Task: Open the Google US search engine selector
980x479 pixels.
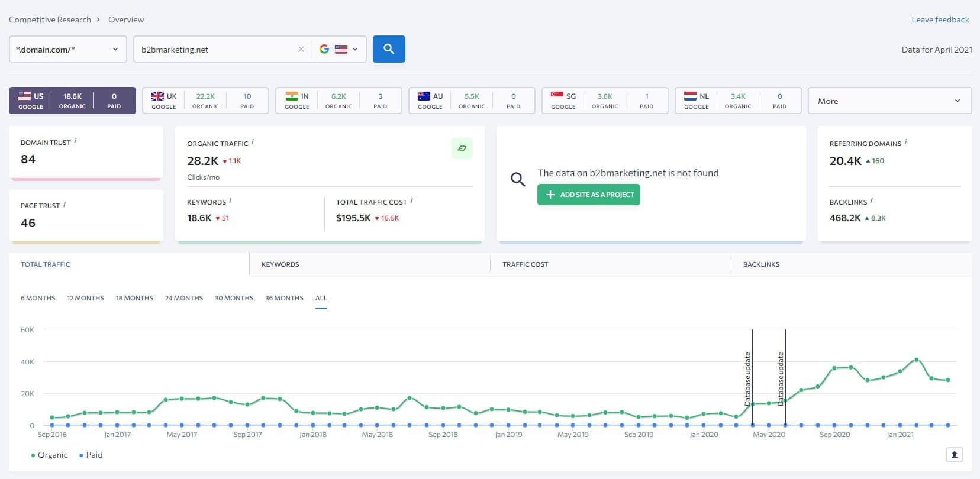Action: point(339,49)
